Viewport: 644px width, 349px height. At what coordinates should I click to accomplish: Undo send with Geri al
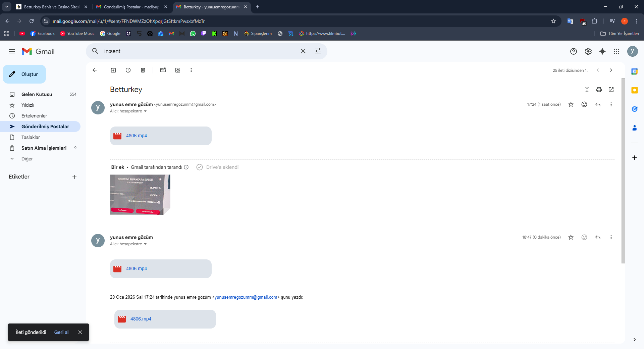(61, 332)
